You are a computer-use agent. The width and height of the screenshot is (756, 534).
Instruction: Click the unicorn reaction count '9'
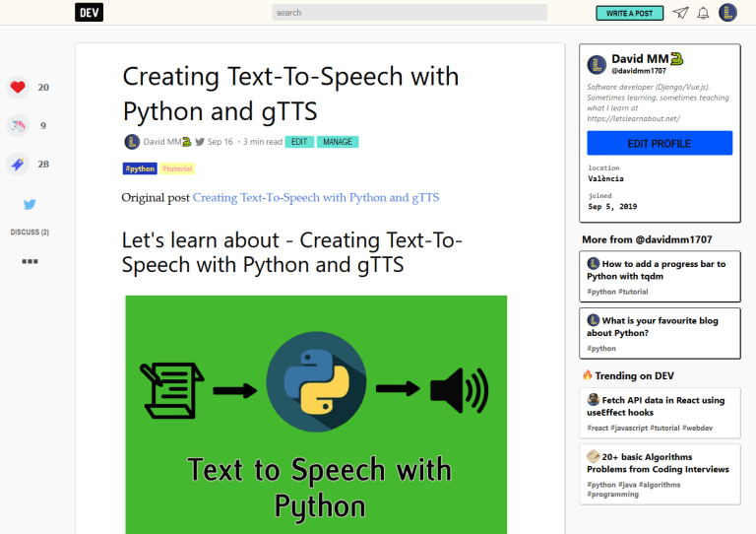coord(43,126)
